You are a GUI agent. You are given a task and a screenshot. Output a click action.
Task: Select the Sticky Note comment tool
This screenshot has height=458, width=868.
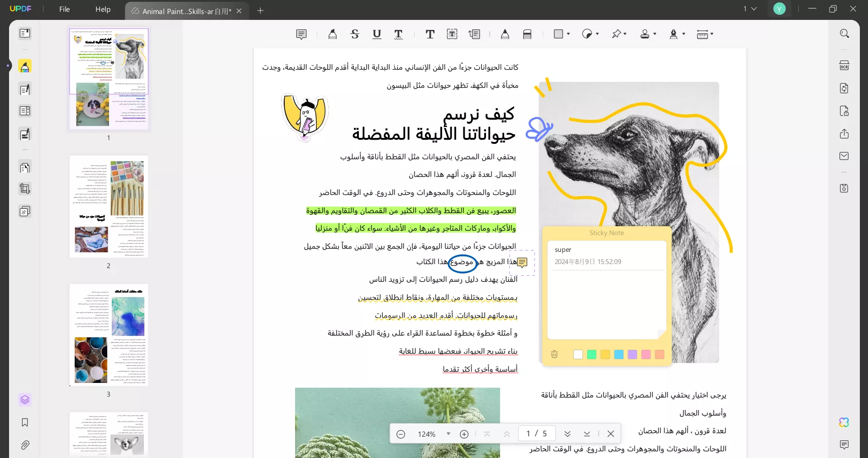[301, 34]
